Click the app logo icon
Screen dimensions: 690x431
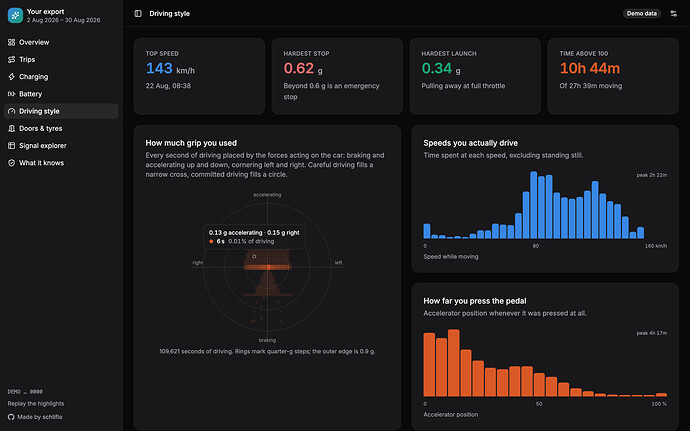[x=15, y=15]
